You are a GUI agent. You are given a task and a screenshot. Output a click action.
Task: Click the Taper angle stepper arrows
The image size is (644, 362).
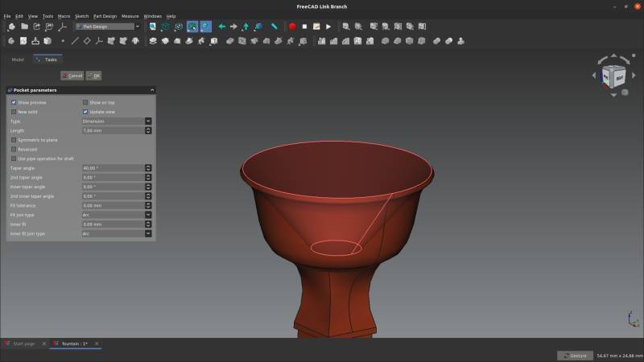click(x=148, y=168)
